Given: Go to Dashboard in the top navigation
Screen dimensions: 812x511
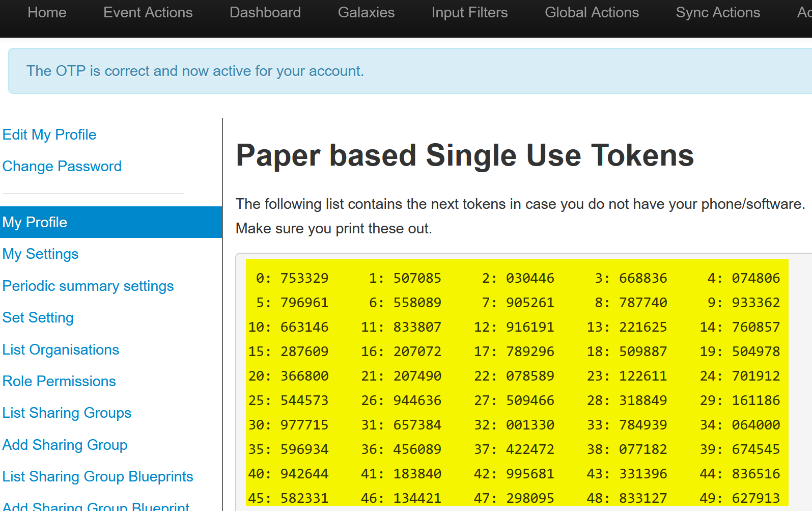Looking at the screenshot, I should (265, 12).
